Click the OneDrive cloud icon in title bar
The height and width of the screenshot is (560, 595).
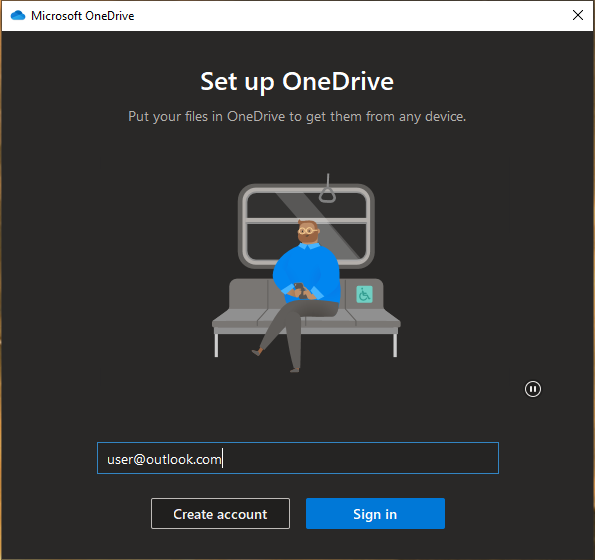17,16
